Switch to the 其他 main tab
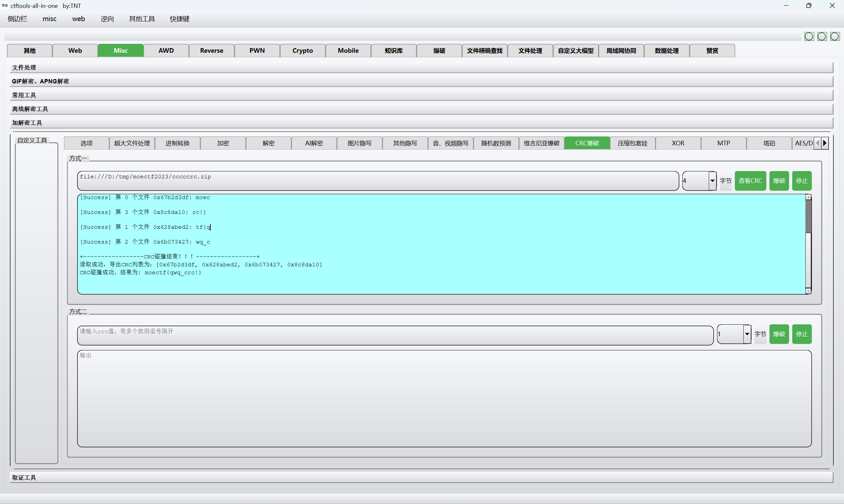The image size is (844, 504). pos(30,51)
